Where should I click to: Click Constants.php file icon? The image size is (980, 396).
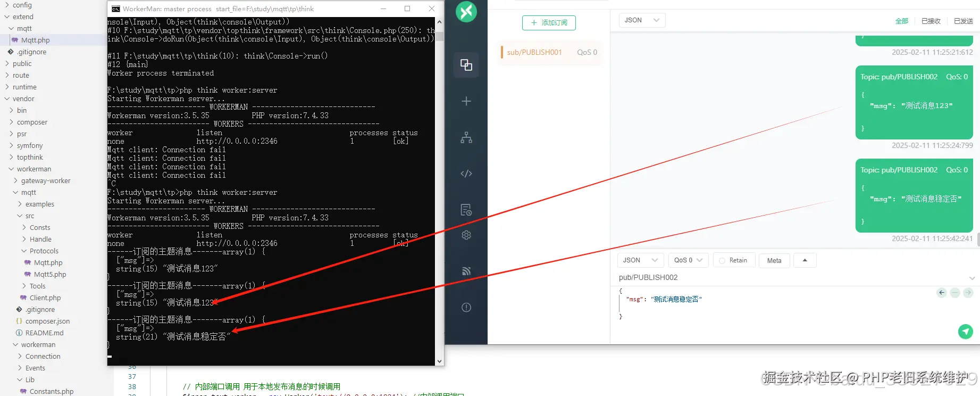(x=23, y=391)
